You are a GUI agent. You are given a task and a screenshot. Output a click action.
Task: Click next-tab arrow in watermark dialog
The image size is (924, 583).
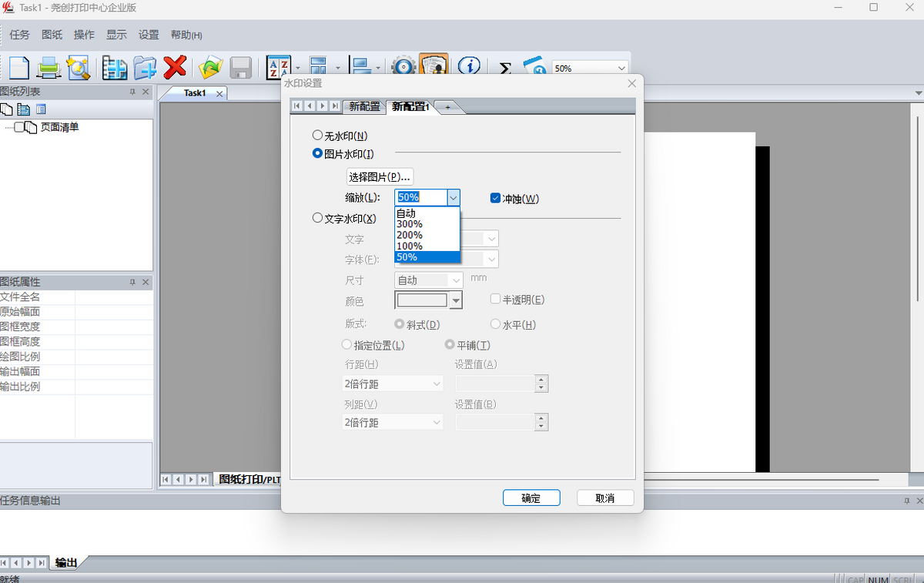(322, 106)
